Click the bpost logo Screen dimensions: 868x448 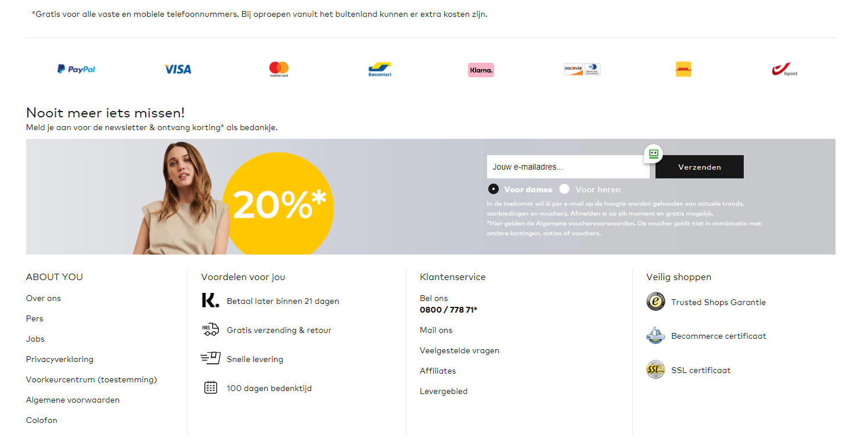[x=785, y=70]
